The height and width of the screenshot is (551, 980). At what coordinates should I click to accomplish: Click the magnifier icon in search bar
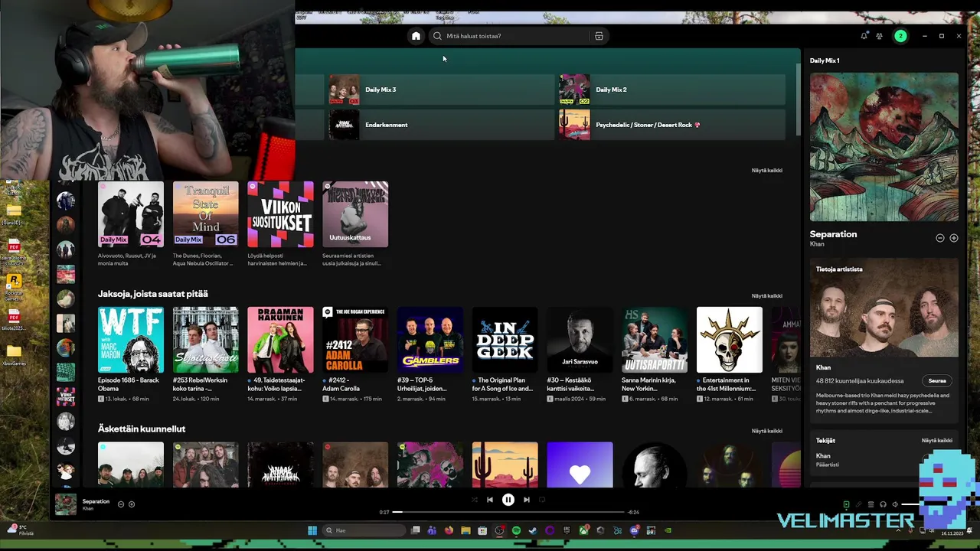[x=438, y=36]
